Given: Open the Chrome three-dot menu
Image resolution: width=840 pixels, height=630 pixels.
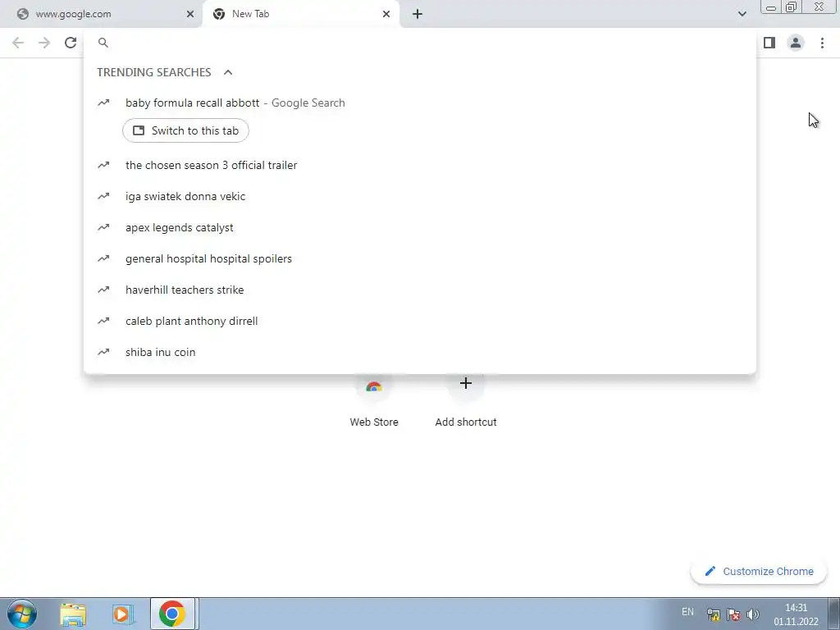Looking at the screenshot, I should pos(822,43).
